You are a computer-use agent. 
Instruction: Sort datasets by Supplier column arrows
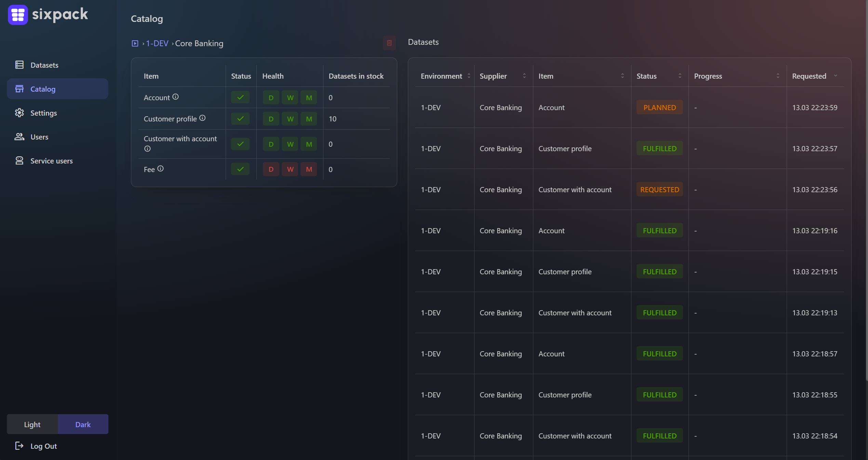point(524,76)
